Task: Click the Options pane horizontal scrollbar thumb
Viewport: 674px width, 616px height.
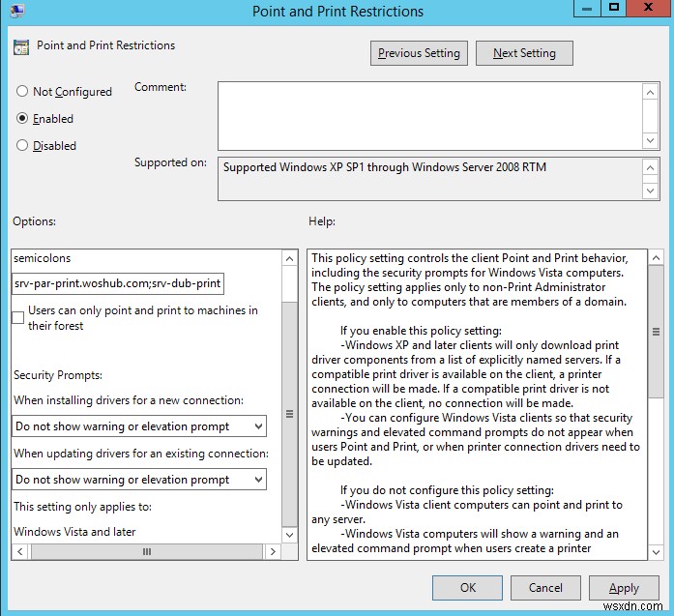Action: [x=147, y=551]
